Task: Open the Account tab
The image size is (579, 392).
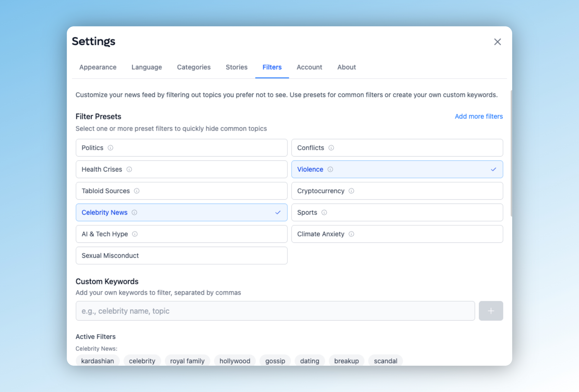Action: (309, 67)
